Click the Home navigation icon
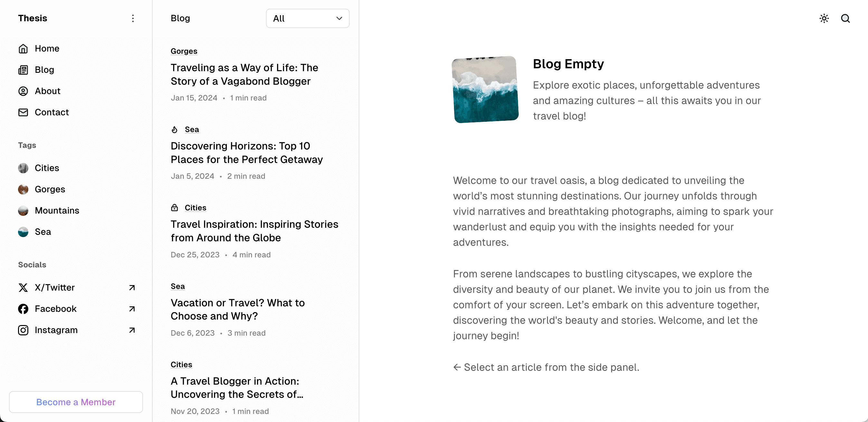This screenshot has width=868, height=422. coord(23,48)
